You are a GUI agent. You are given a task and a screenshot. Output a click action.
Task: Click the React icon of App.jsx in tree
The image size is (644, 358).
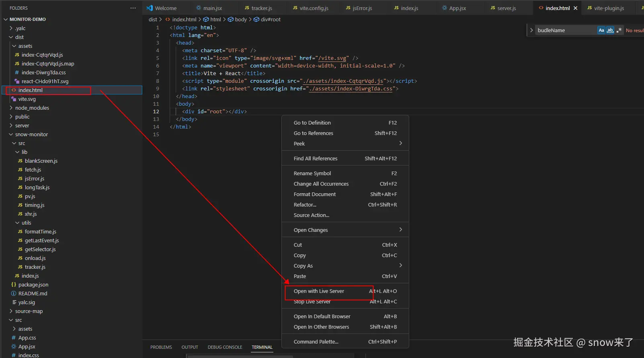click(14, 346)
